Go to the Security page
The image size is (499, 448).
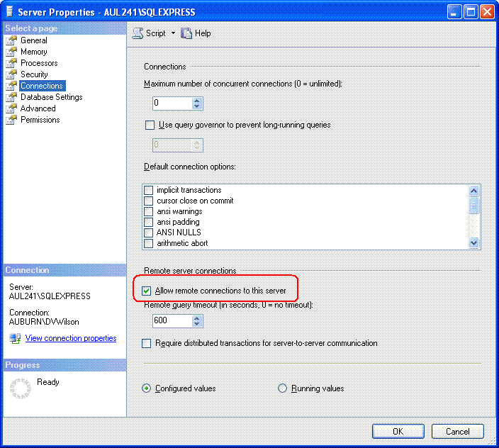pyautogui.click(x=34, y=74)
